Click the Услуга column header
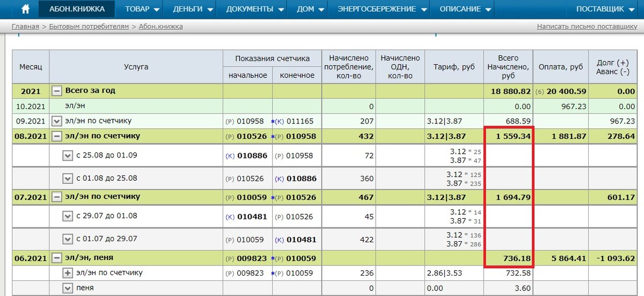Image resolution: width=644 pixels, height=296 pixels. pyautogui.click(x=136, y=67)
